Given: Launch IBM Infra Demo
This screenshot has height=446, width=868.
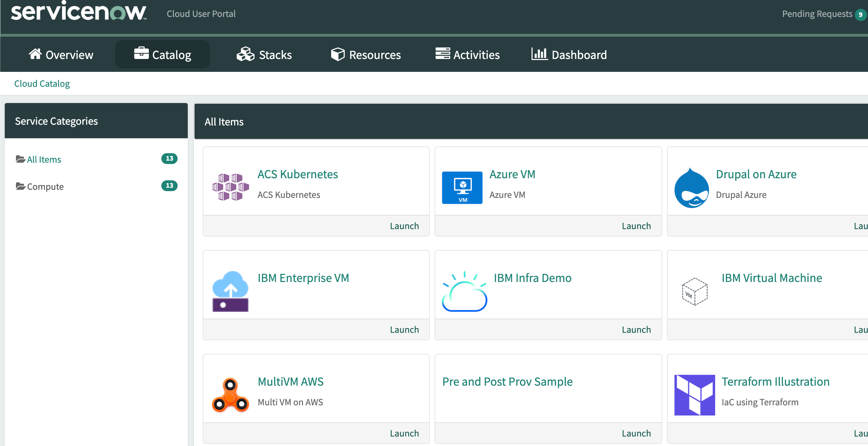Looking at the screenshot, I should (x=636, y=329).
